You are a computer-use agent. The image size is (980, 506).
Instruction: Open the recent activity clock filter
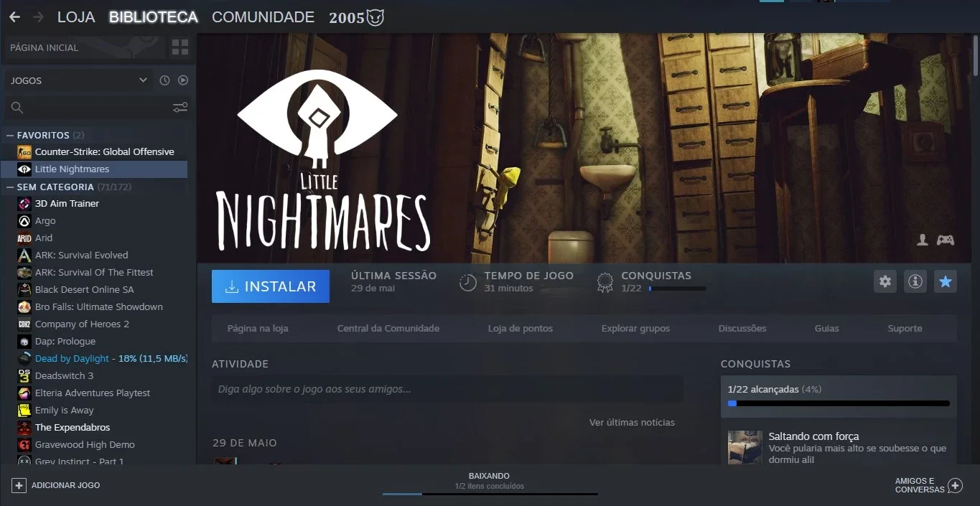click(164, 80)
